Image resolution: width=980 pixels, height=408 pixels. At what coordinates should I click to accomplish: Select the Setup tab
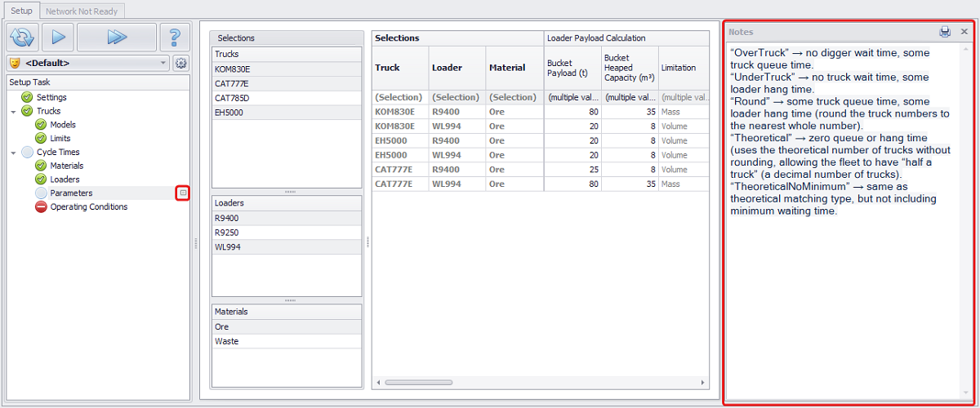pos(21,11)
